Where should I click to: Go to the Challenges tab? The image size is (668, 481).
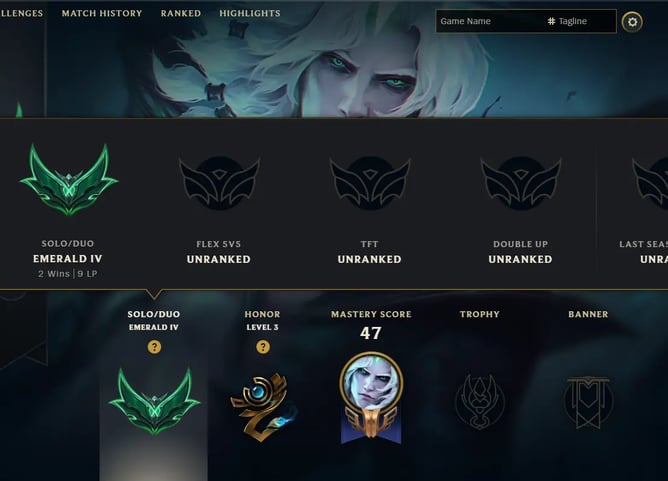pos(21,13)
